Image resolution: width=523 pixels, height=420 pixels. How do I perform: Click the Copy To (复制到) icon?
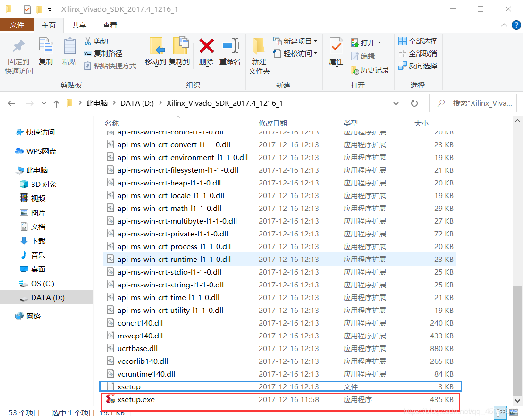[180, 46]
